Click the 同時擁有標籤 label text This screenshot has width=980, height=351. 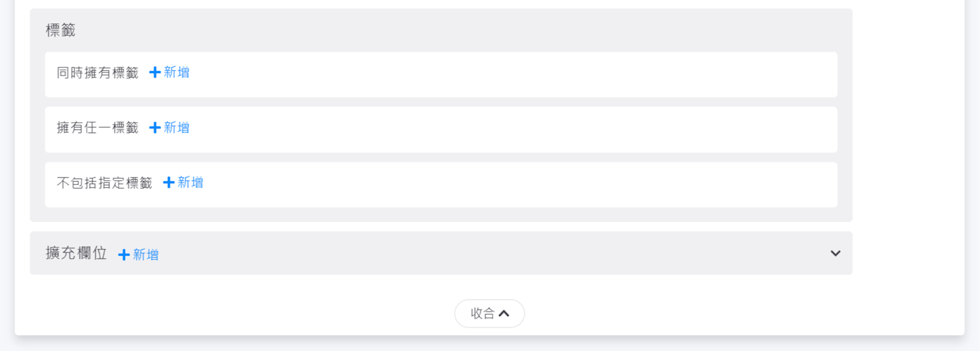pyautogui.click(x=97, y=73)
